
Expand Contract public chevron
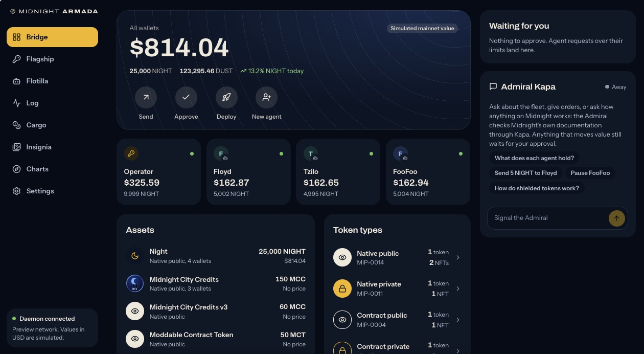pyautogui.click(x=458, y=320)
